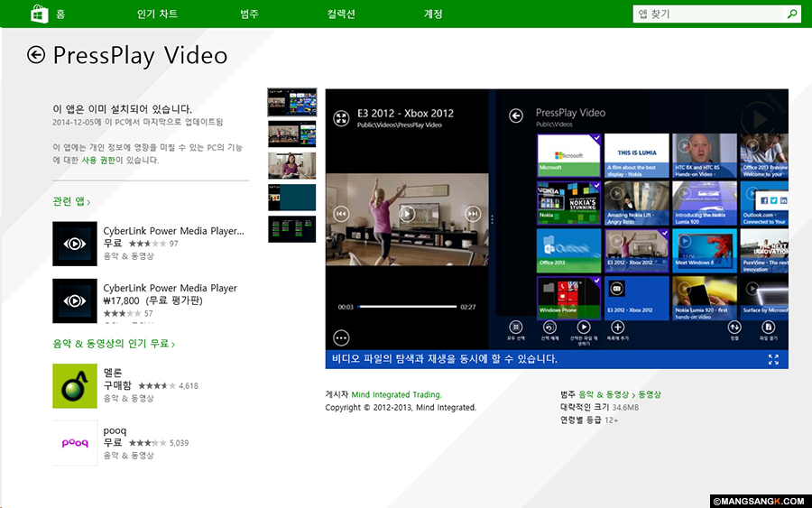Open the 컬렉션 menu item
Image resolution: width=812 pixels, height=508 pixels.
(x=341, y=14)
